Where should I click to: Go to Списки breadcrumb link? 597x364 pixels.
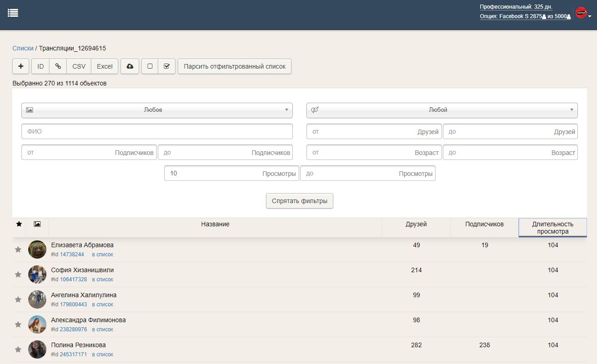click(x=23, y=48)
